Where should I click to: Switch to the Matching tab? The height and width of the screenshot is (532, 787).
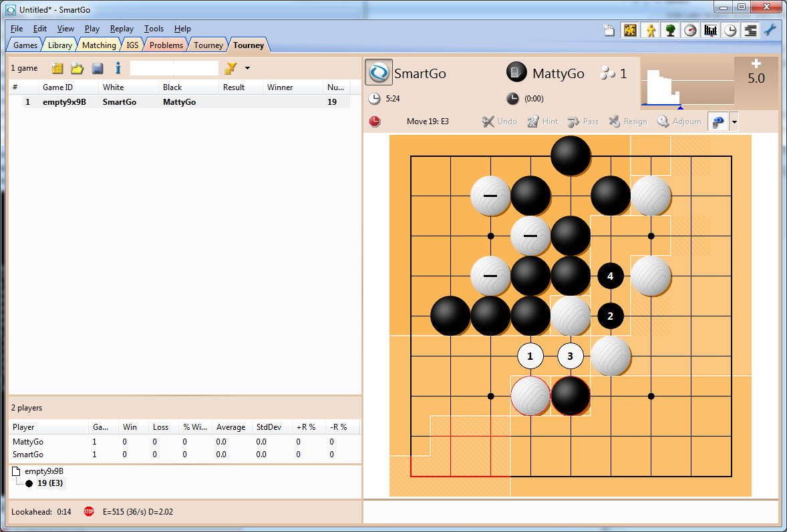coord(99,45)
